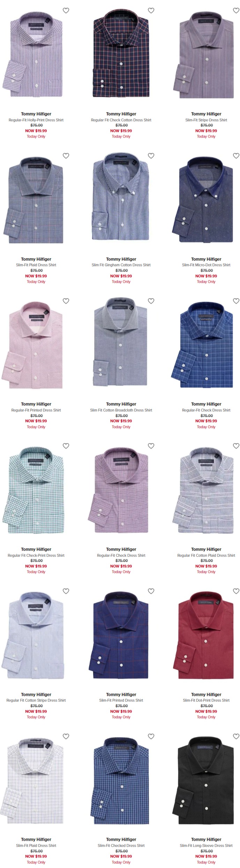Follow the Slim-Fit Checked Dress Shirt title link
Image resolution: width=240 pixels, height=868 pixels.
[121, 845]
